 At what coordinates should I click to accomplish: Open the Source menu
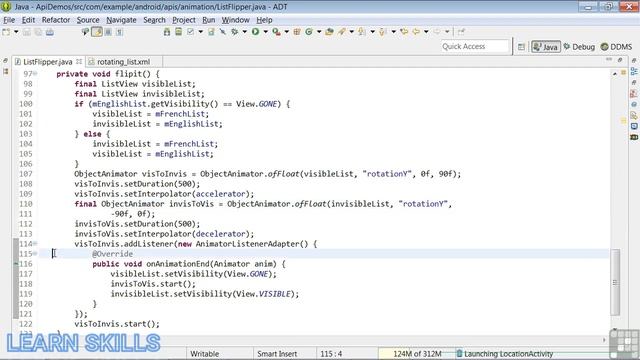(x=88, y=20)
